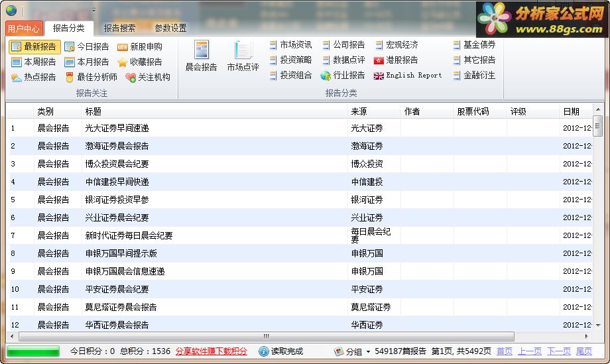The width and height of the screenshot is (610, 364).
Task: Click the horizontal scrollbar thumb
Action: pyautogui.click(x=267, y=336)
